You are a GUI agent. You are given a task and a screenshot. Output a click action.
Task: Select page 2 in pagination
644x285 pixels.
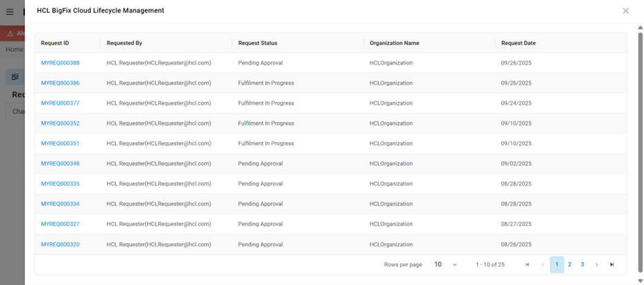[570, 264]
